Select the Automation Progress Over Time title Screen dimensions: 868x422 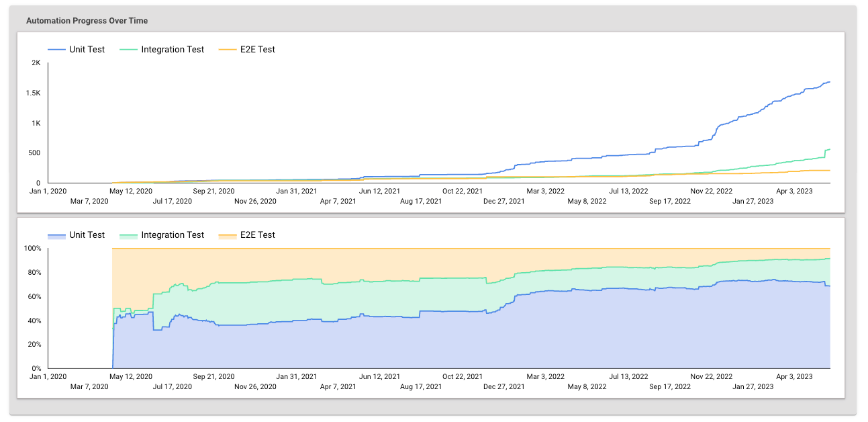87,21
